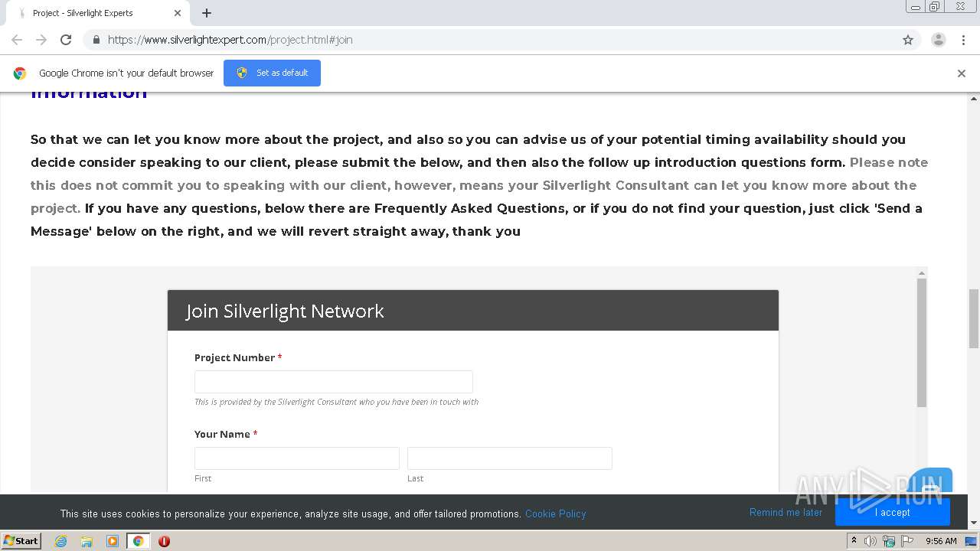Image resolution: width=980 pixels, height=551 pixels.
Task: Click the 9:56 AM system clock
Action: click(941, 541)
